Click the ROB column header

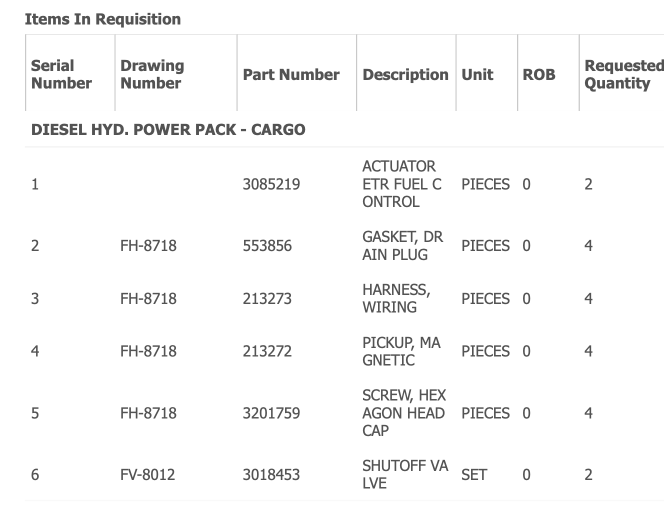click(539, 75)
